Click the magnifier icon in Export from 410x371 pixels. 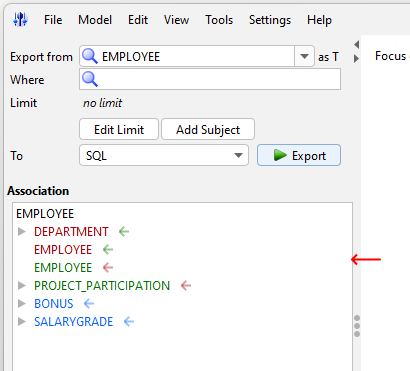tap(90, 56)
